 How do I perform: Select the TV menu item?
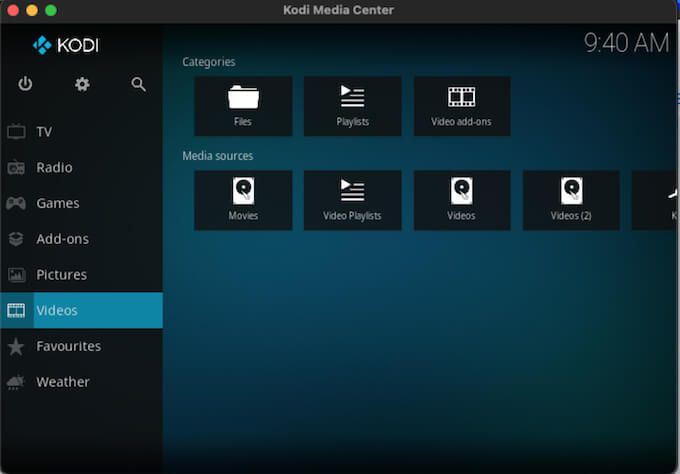tap(82, 131)
